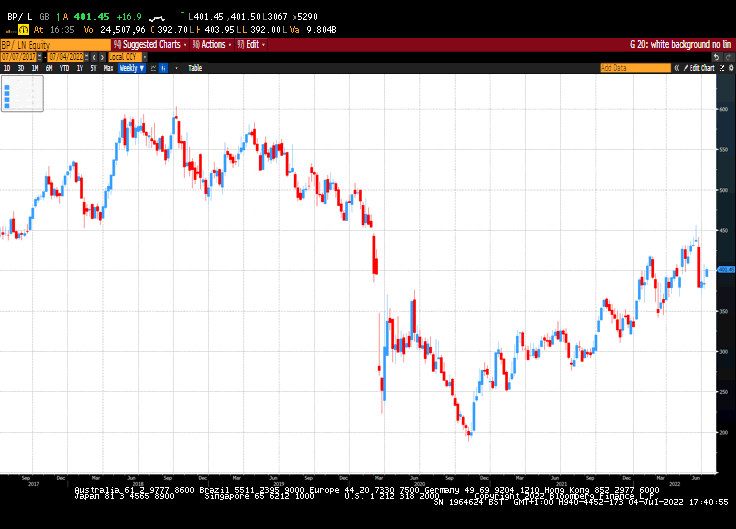Click the Add Data input field
Viewport: 736px width, 529px height.
[x=636, y=68]
